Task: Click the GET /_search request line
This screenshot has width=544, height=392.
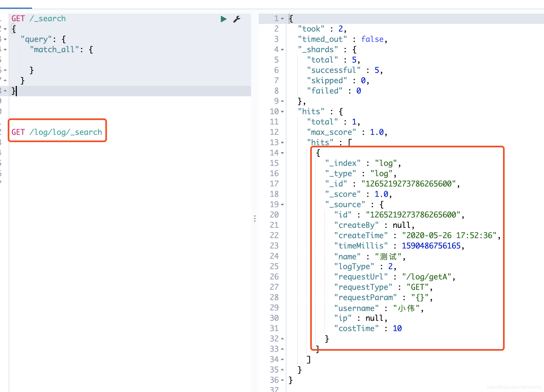Action: pos(39,18)
